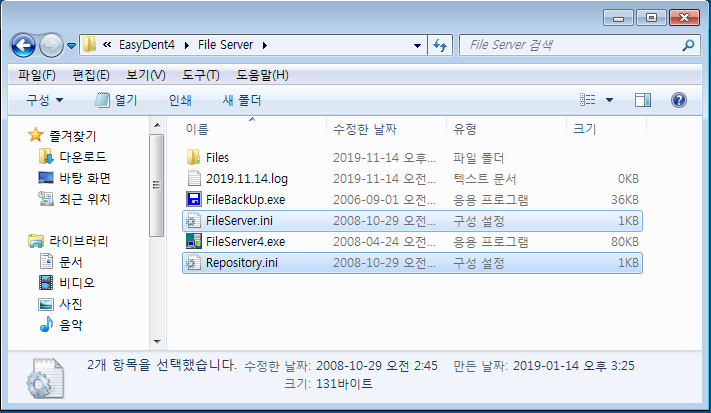Select the FileServer4.exe icon

[x=194, y=241]
